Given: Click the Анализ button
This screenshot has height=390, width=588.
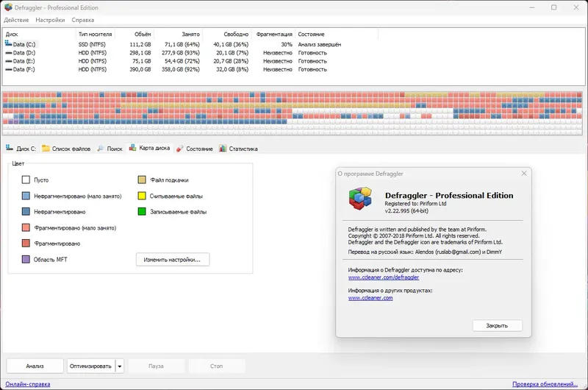Looking at the screenshot, I should pos(35,366).
